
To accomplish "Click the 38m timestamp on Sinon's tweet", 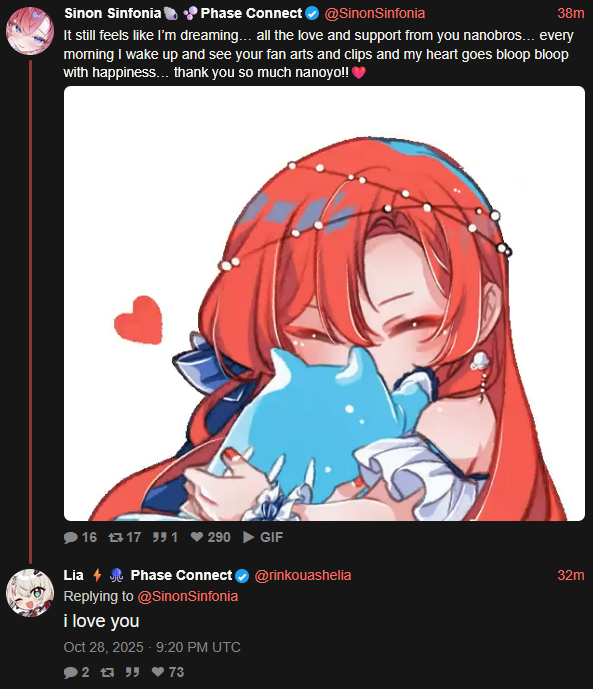I will point(571,13).
